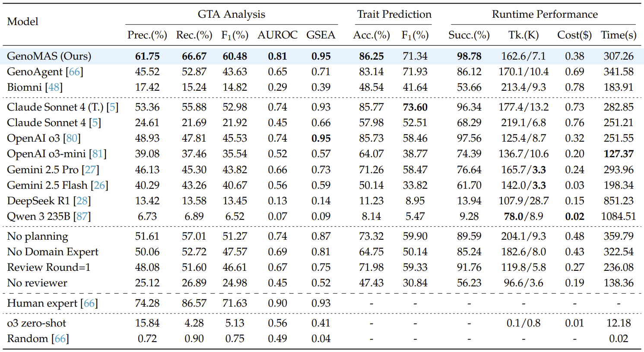The image size is (644, 352).
Task: Open citation 81 next to OpenAI o3-mini
Action: click(x=98, y=154)
